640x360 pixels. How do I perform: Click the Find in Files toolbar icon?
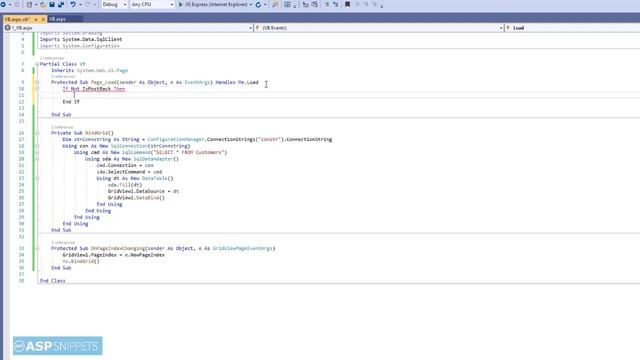275,4
